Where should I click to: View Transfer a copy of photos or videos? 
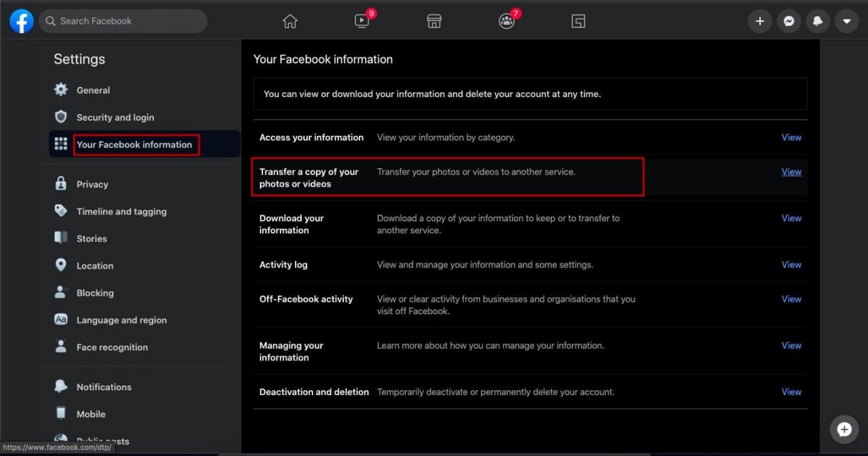pos(791,172)
